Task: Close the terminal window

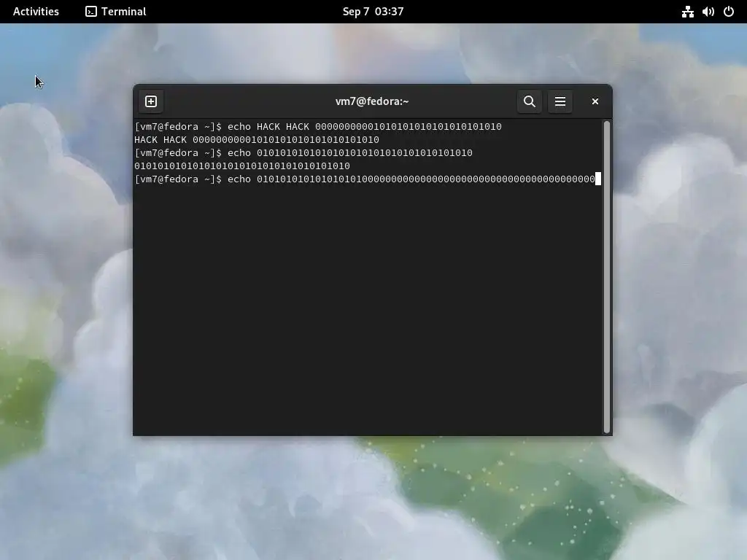Action: 595,101
